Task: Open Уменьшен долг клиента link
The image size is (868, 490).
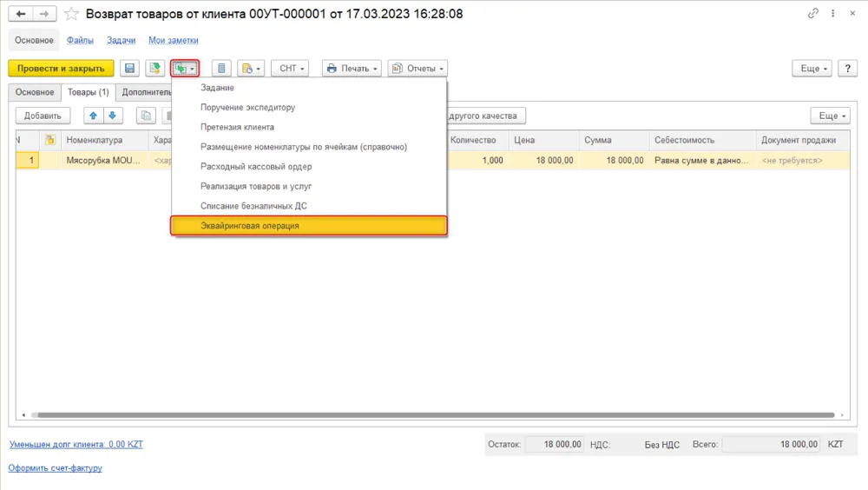Action: pos(76,444)
